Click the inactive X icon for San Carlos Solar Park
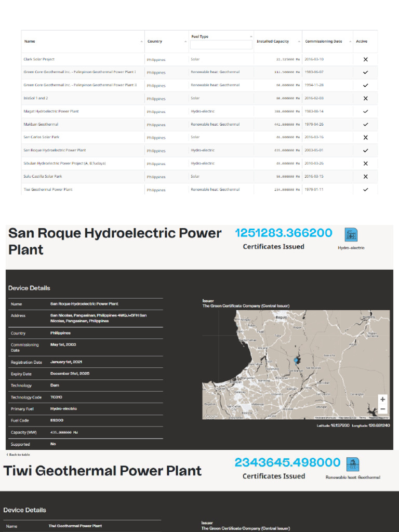399x532 pixels. pyautogui.click(x=365, y=137)
